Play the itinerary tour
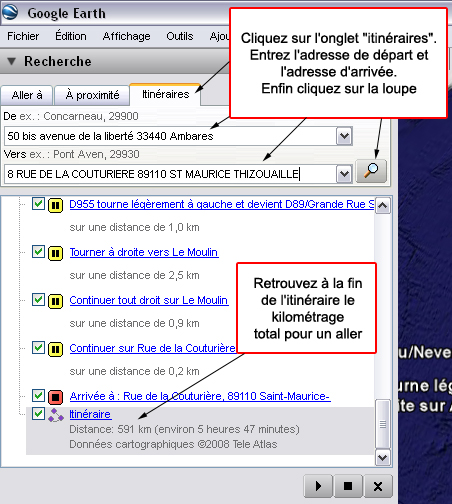452x504 pixels. [x=318, y=486]
